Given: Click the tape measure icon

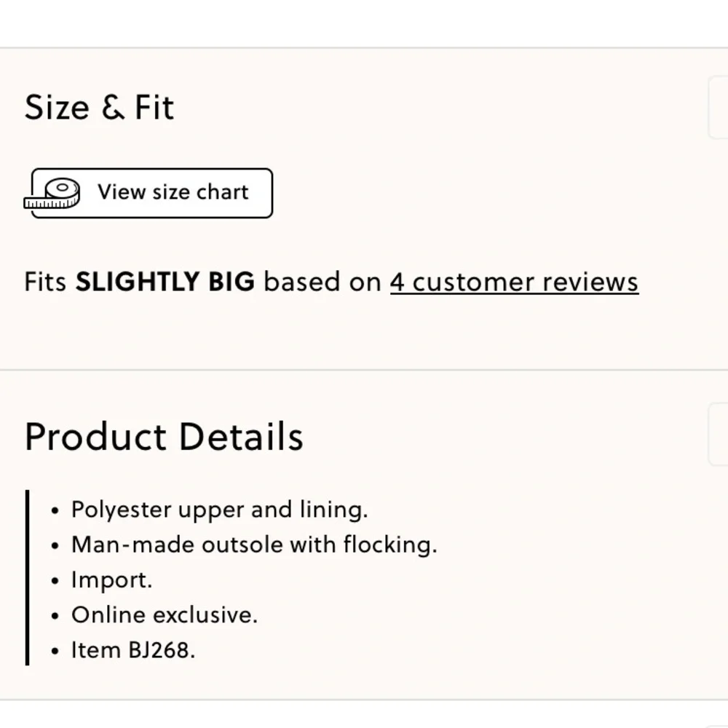Looking at the screenshot, I should pos(52,193).
